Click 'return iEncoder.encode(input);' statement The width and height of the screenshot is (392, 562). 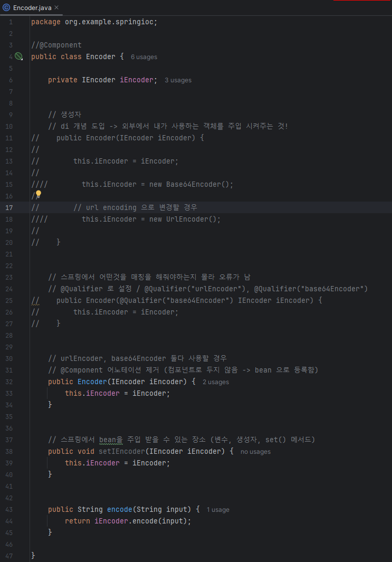tap(128, 521)
